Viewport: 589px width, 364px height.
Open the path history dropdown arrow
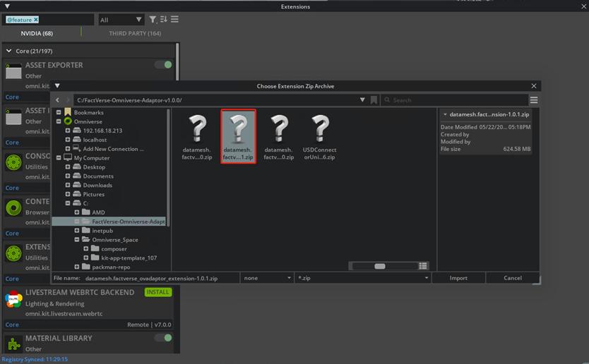coord(362,100)
